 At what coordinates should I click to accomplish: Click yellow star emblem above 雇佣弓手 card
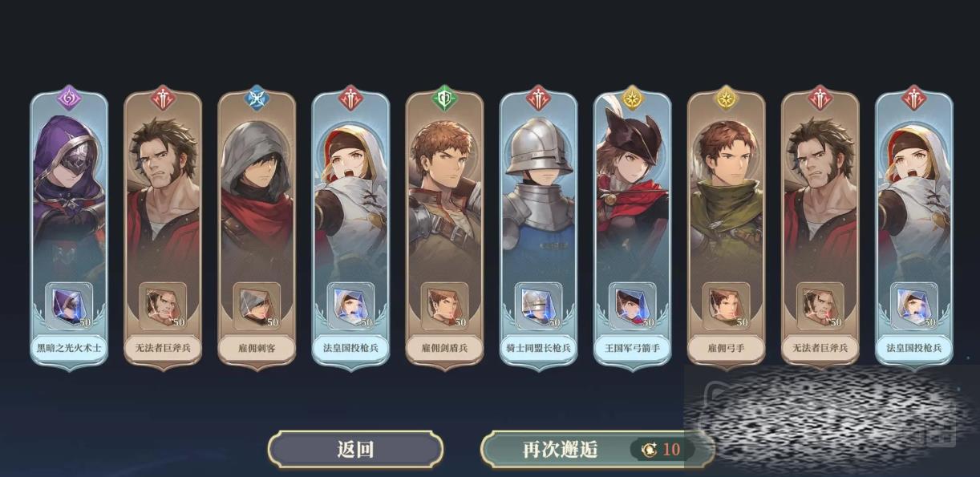(x=726, y=98)
